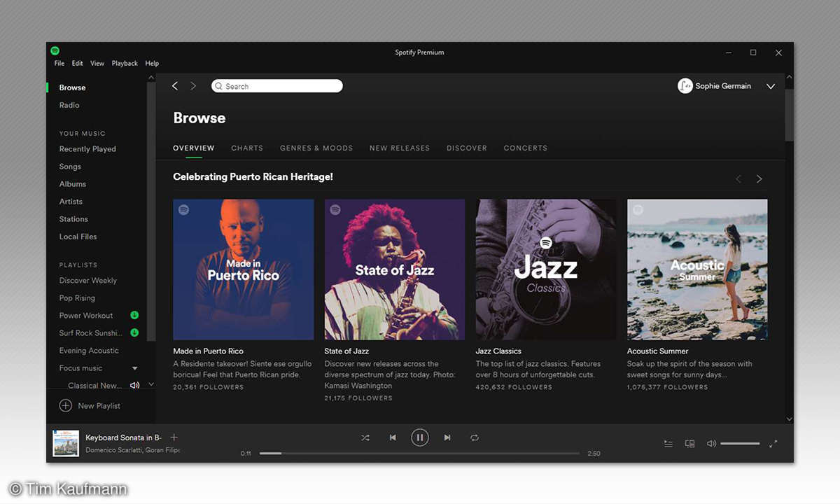
Task: Open the State of Jazz cover
Action: (x=395, y=269)
